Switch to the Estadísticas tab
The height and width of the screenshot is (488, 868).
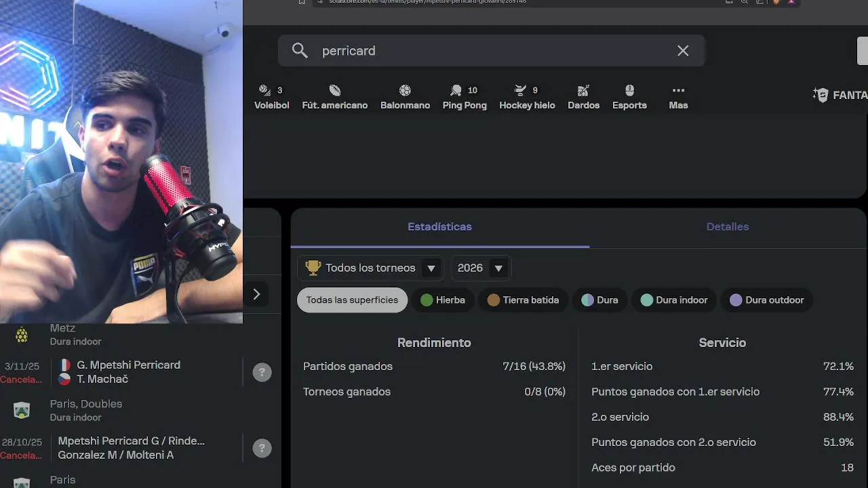click(x=439, y=227)
